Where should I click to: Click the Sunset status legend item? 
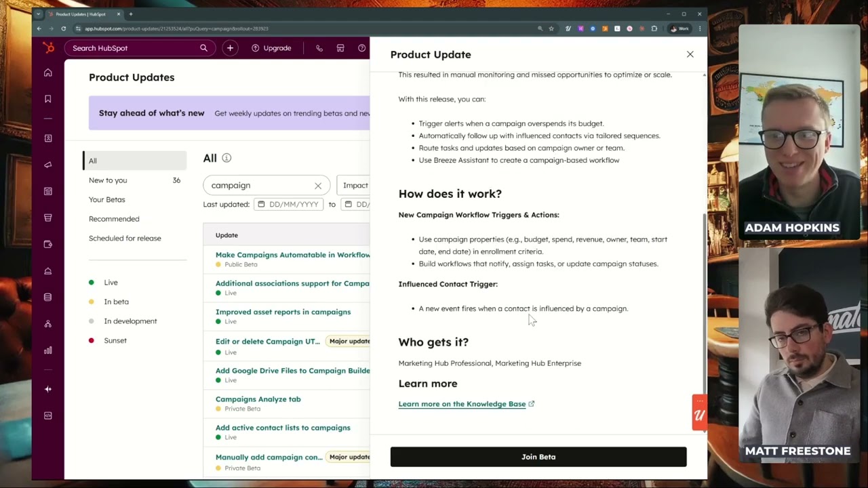[108, 340]
